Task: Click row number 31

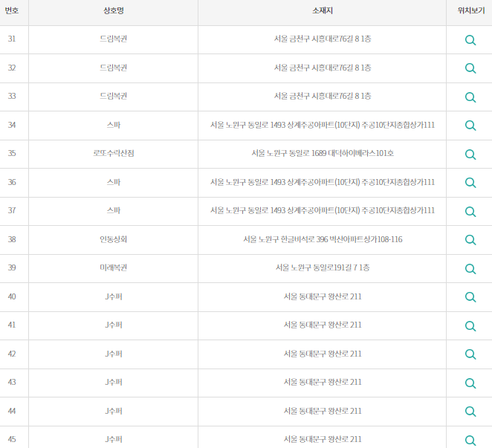Action: [x=12, y=39]
